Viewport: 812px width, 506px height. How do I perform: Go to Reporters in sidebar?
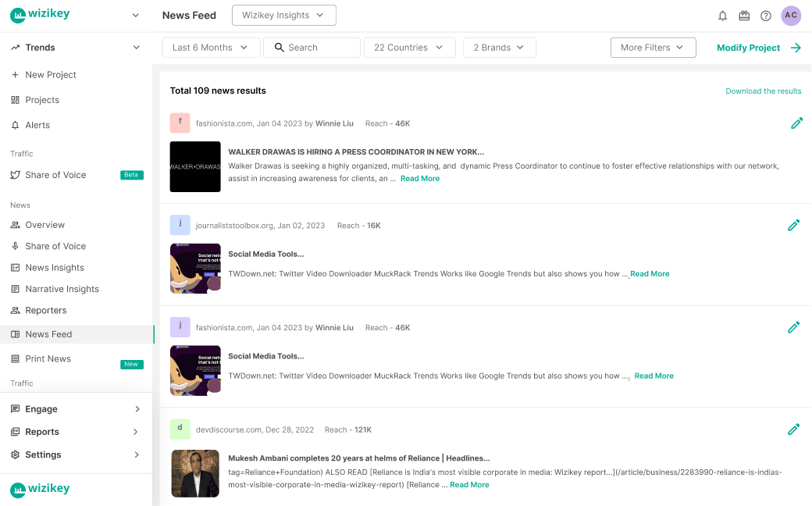pyautogui.click(x=45, y=311)
